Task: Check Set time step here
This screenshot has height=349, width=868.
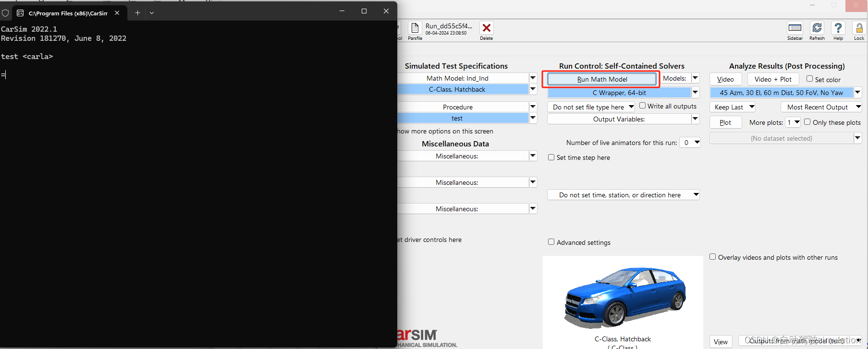Action: coord(551,157)
